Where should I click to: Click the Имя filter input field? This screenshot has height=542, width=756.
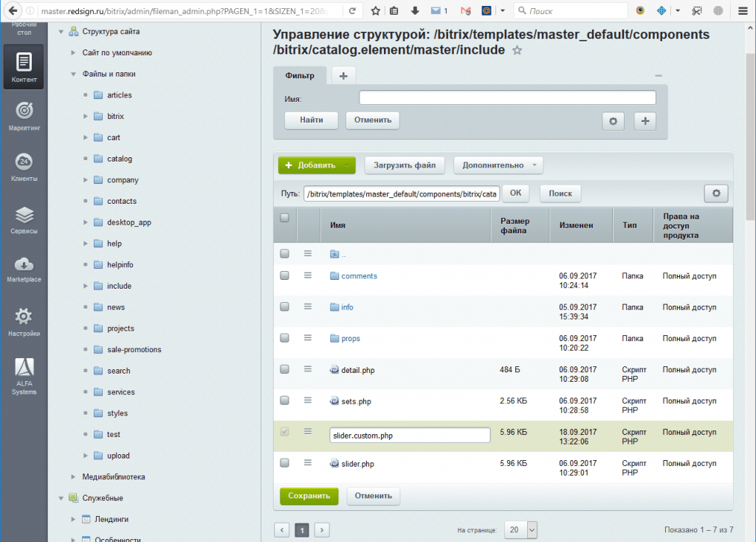pyautogui.click(x=507, y=97)
